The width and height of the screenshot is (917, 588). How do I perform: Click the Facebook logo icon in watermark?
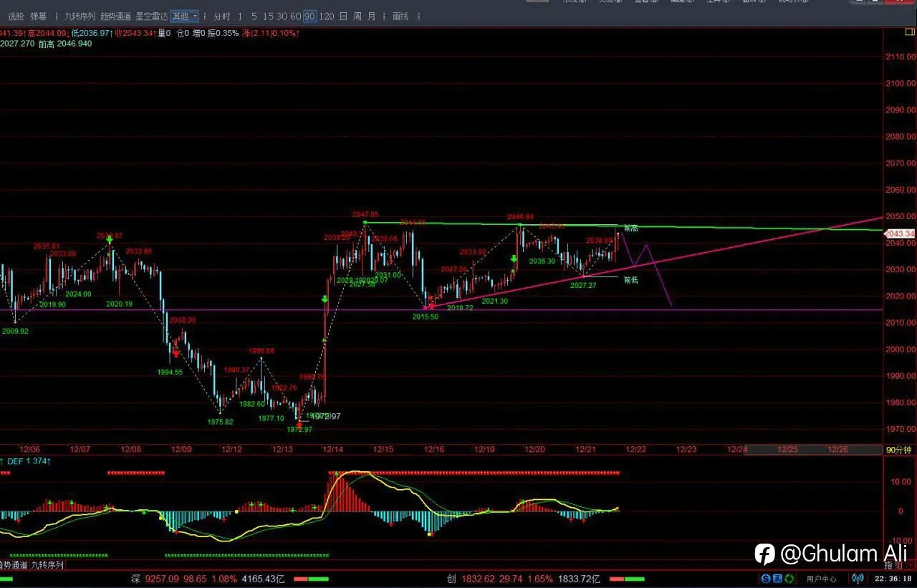[764, 554]
